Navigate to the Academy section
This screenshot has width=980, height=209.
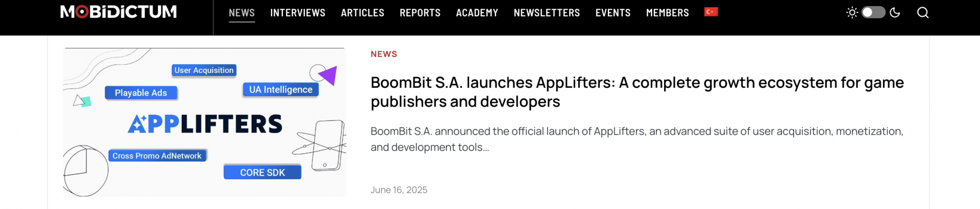tap(477, 13)
